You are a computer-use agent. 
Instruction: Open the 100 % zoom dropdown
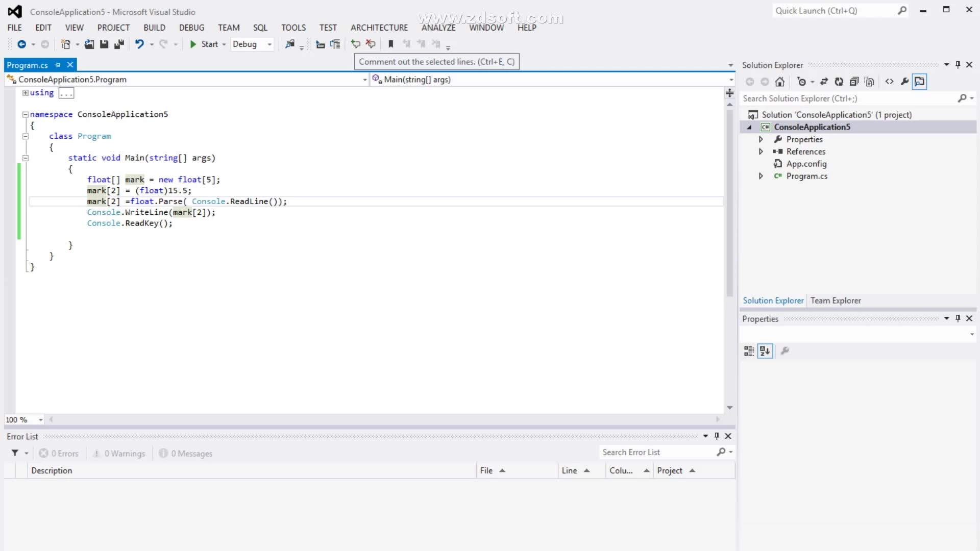point(40,420)
